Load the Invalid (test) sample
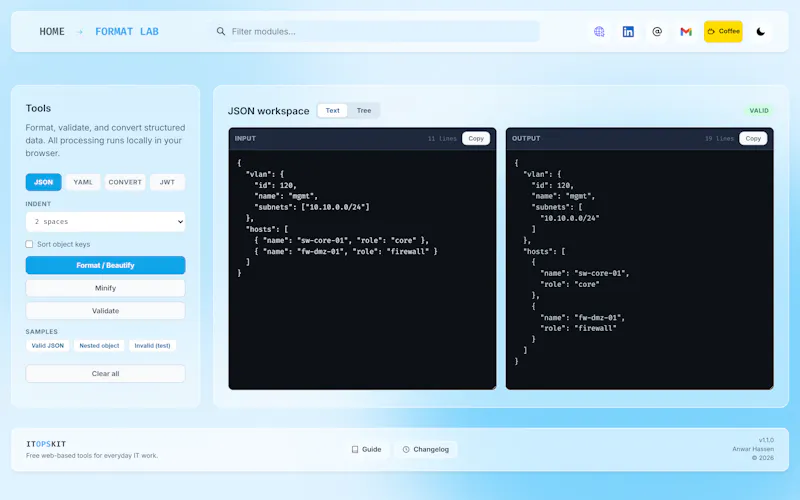 [x=153, y=346]
